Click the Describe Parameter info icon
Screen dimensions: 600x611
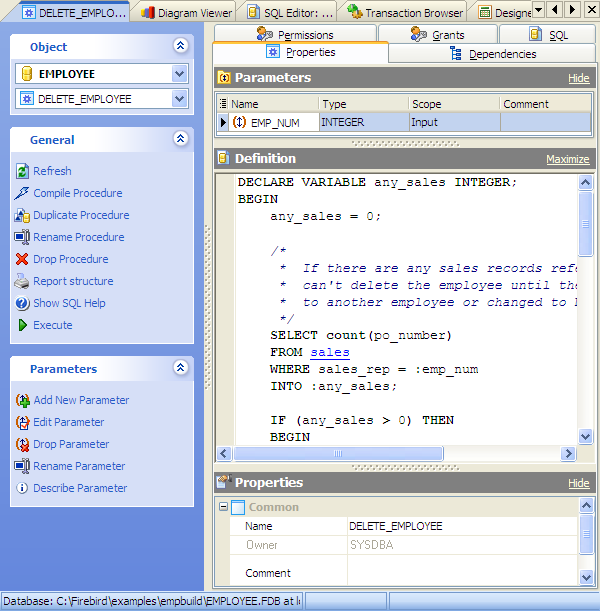[x=22, y=488]
